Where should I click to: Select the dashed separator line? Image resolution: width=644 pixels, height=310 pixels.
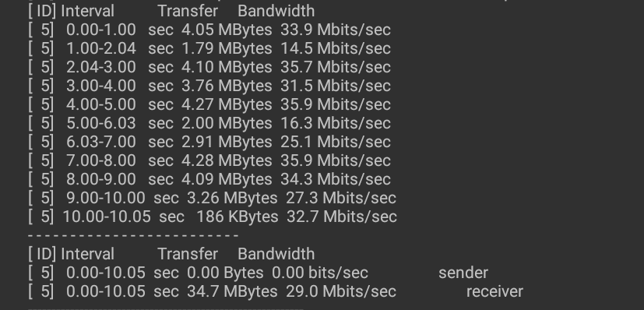pos(133,235)
